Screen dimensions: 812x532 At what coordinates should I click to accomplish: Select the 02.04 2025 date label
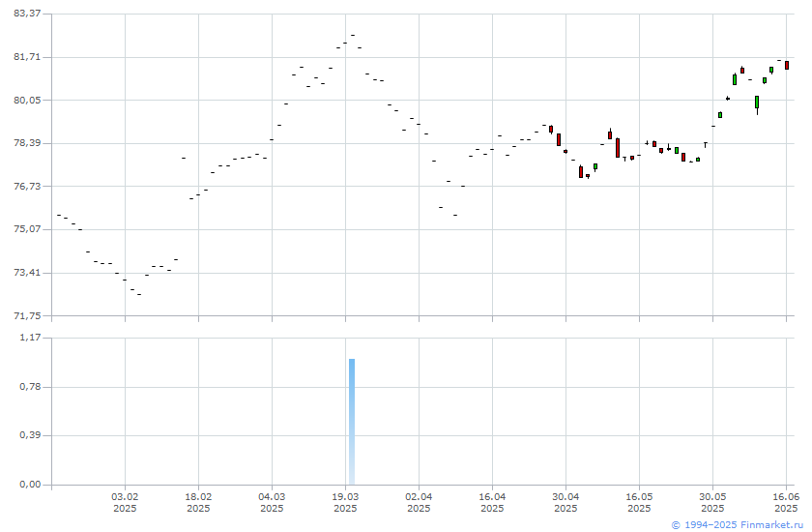(419, 502)
